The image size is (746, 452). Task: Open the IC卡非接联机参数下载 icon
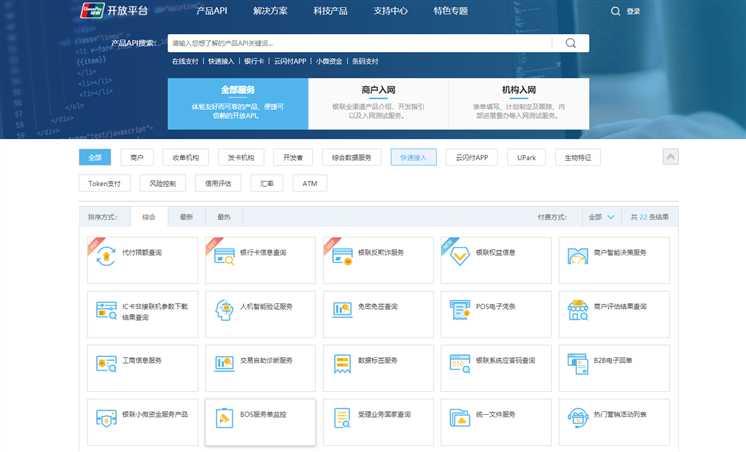[x=106, y=310]
